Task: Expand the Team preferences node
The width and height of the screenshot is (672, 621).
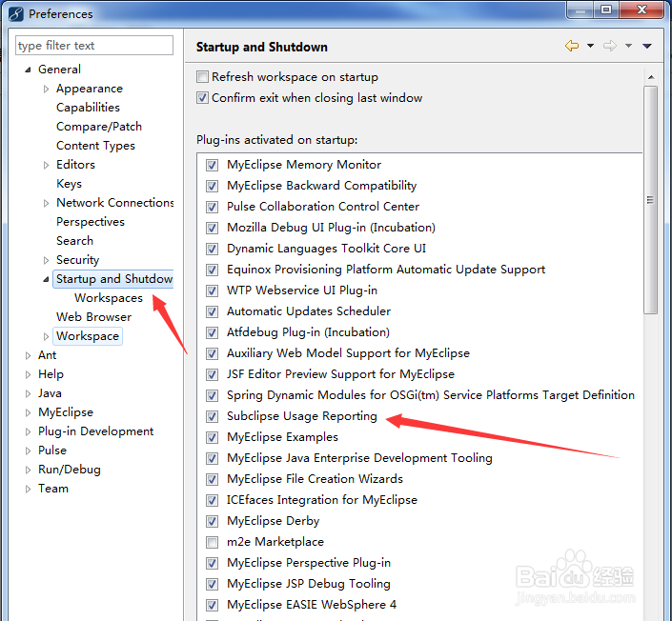Action: coord(28,490)
